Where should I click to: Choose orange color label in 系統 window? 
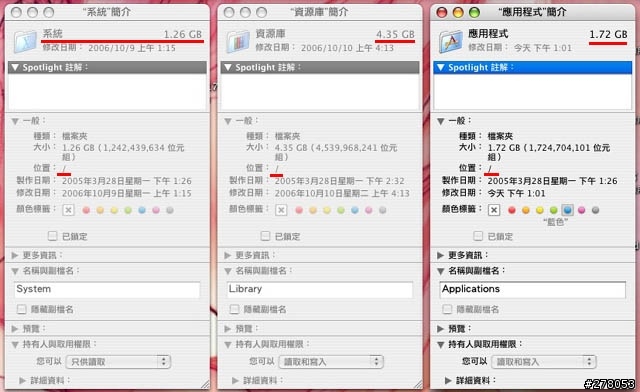click(x=100, y=210)
